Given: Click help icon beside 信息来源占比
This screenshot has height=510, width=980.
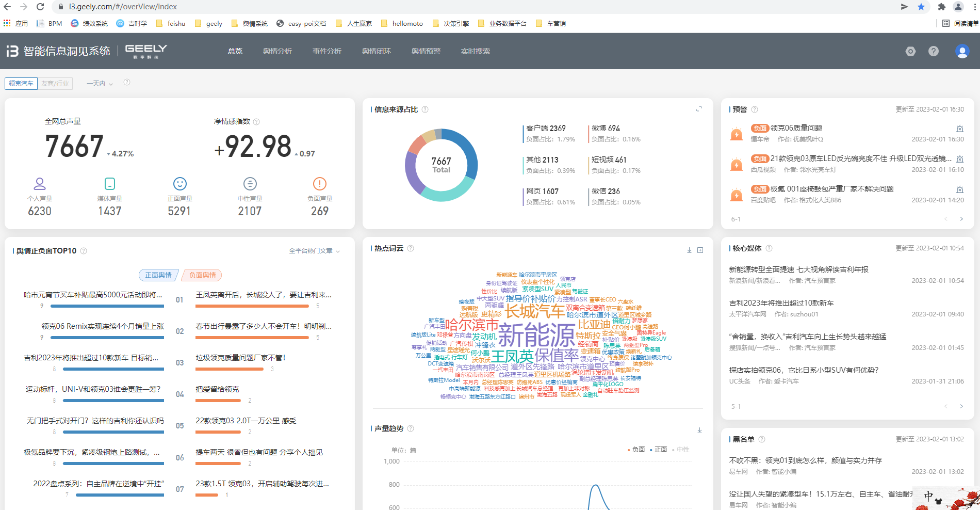Looking at the screenshot, I should point(425,109).
